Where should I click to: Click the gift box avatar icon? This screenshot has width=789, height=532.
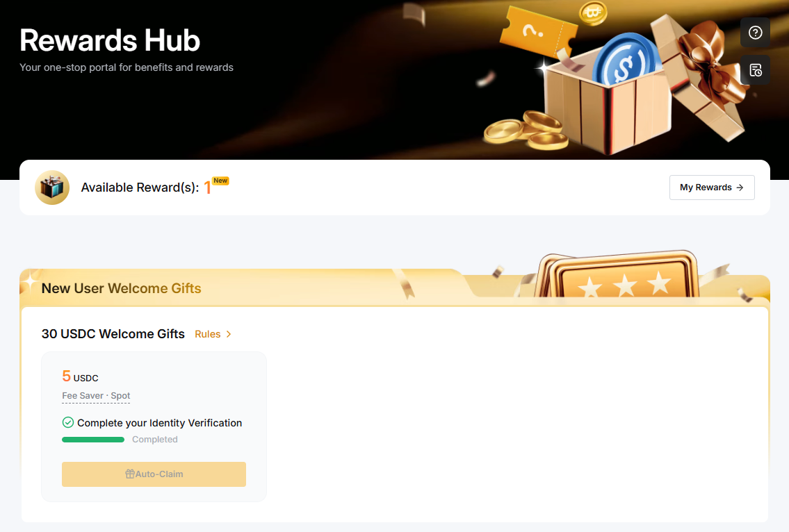52,188
